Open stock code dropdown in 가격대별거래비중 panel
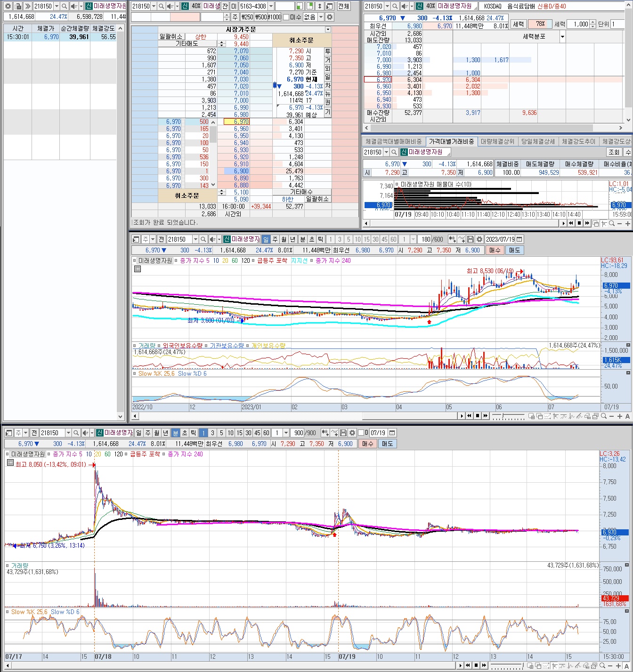Screen dimensions: 633x672 pyautogui.click(x=387, y=152)
